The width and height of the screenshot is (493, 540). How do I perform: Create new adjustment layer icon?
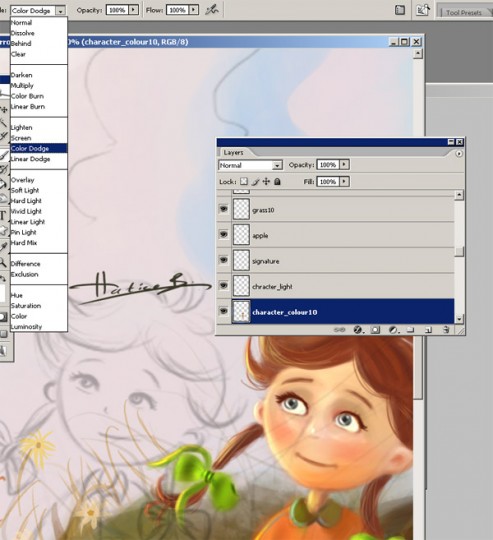[x=393, y=330]
